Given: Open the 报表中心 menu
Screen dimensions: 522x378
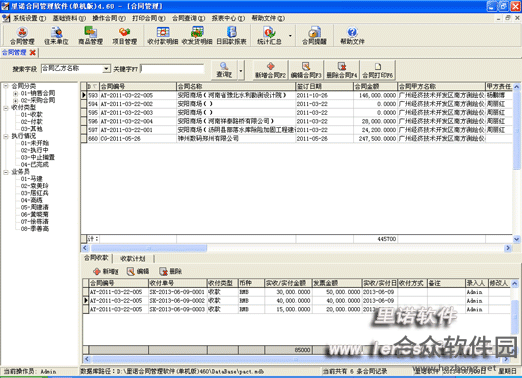Looking at the screenshot, I should click(x=228, y=18).
